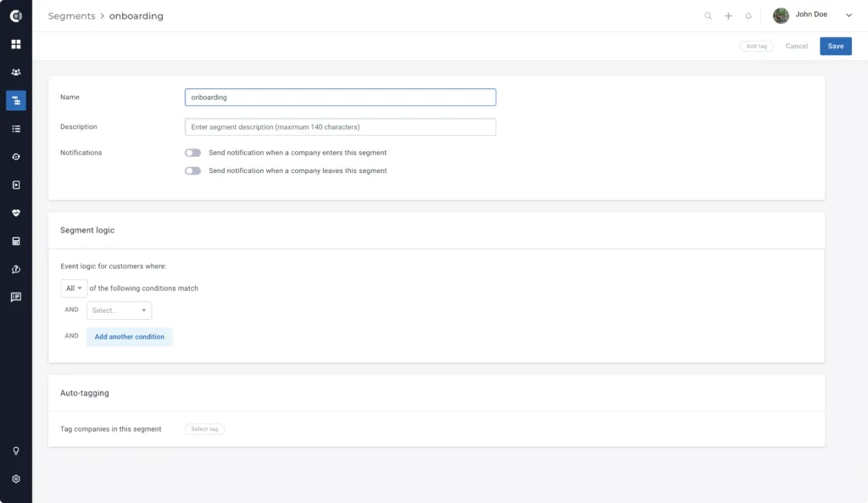The image size is (868, 503).
Task: Click the Segment logic heading
Action: 87,231
